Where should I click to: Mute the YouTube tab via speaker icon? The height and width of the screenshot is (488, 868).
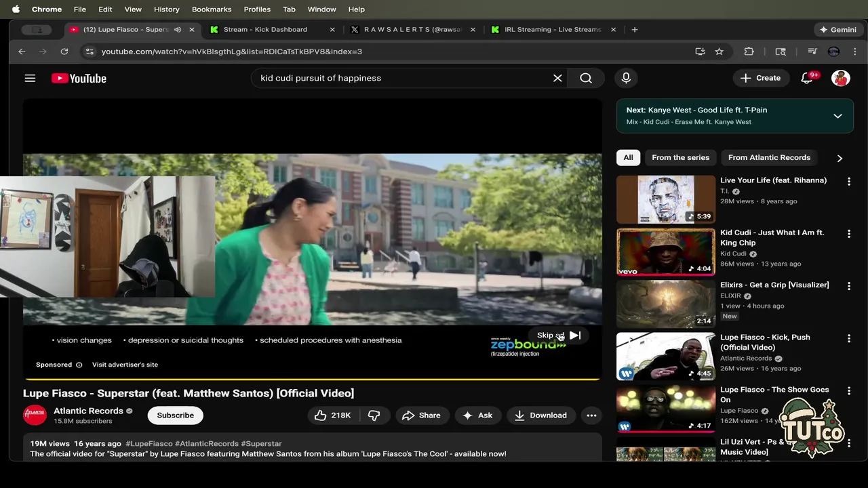(178, 30)
